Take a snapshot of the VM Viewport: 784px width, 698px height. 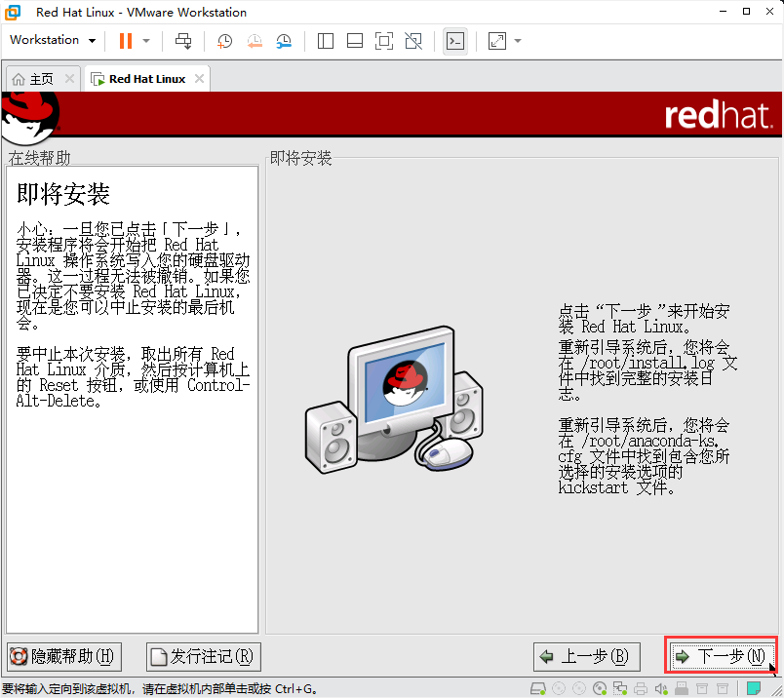[x=224, y=41]
